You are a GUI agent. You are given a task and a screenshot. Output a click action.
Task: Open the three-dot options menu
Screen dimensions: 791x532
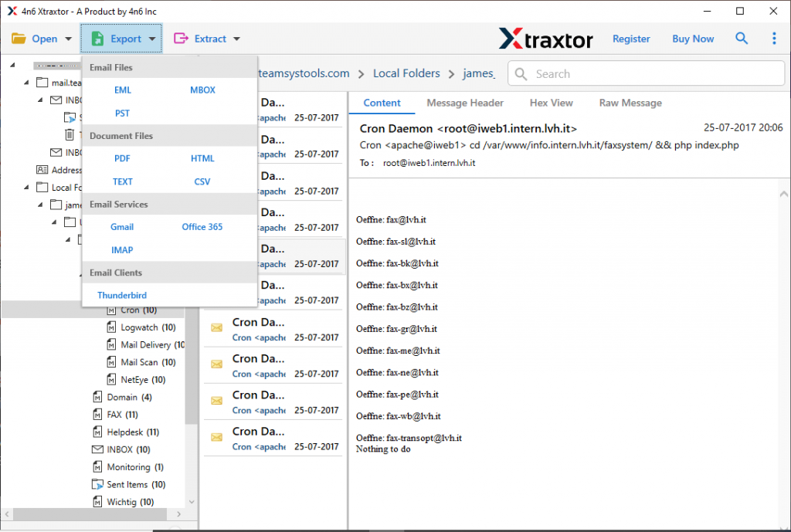coord(775,38)
